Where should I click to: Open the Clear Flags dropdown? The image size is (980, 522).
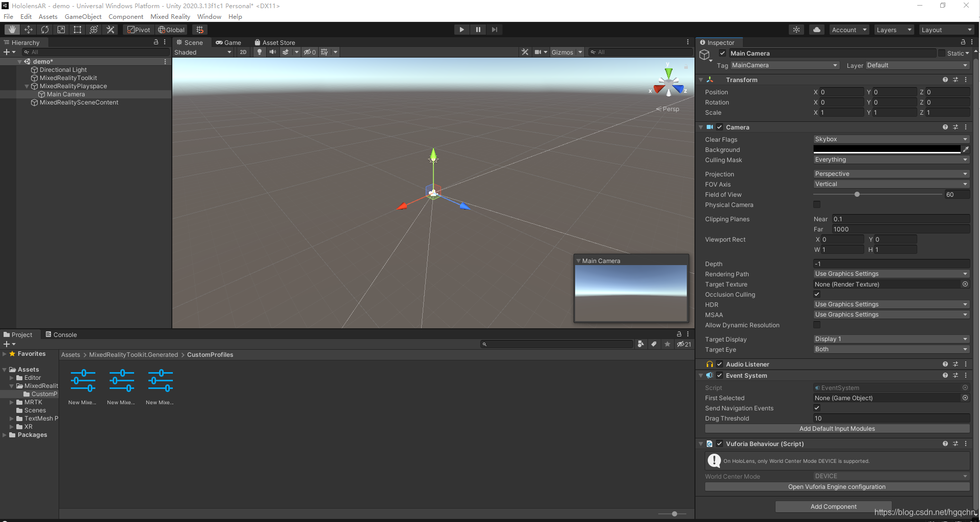(891, 139)
